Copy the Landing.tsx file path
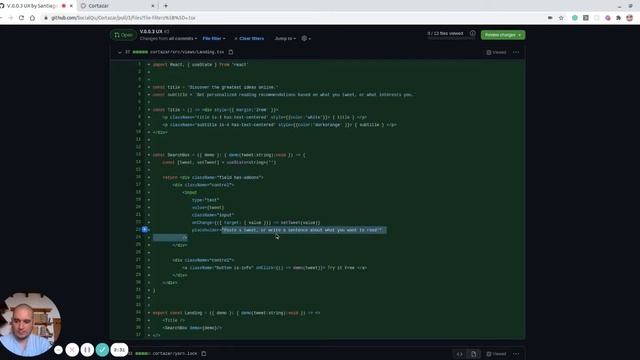The height and width of the screenshot is (360, 640). click(231, 52)
